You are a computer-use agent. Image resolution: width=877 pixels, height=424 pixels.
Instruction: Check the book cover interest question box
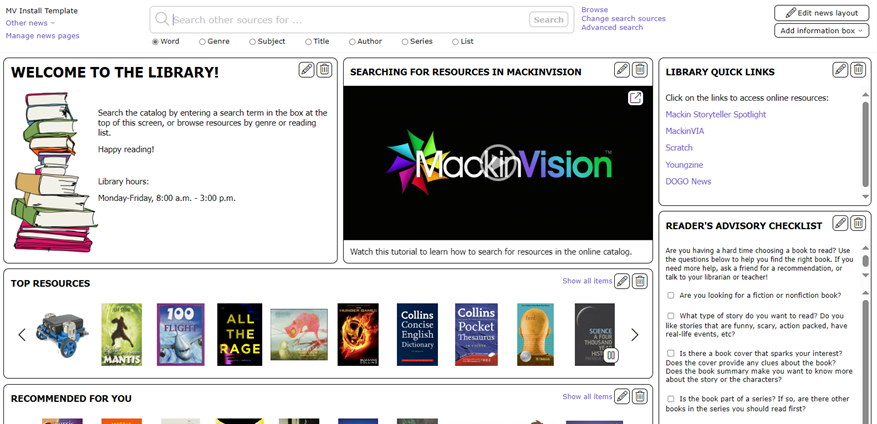(671, 354)
